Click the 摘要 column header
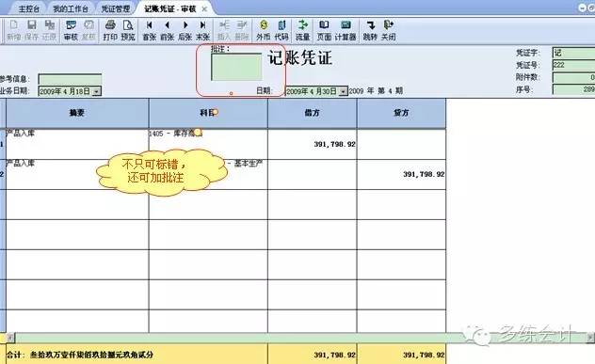Image resolution: width=595 pixels, height=364 pixels. click(x=77, y=113)
